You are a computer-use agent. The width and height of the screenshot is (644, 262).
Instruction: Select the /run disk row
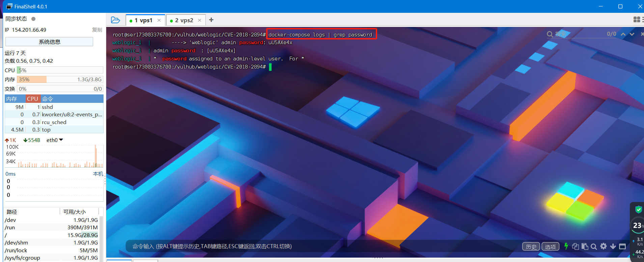(x=51, y=227)
